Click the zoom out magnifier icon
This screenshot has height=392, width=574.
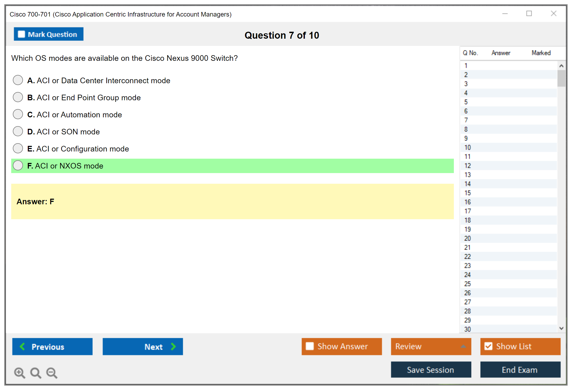pos(52,373)
